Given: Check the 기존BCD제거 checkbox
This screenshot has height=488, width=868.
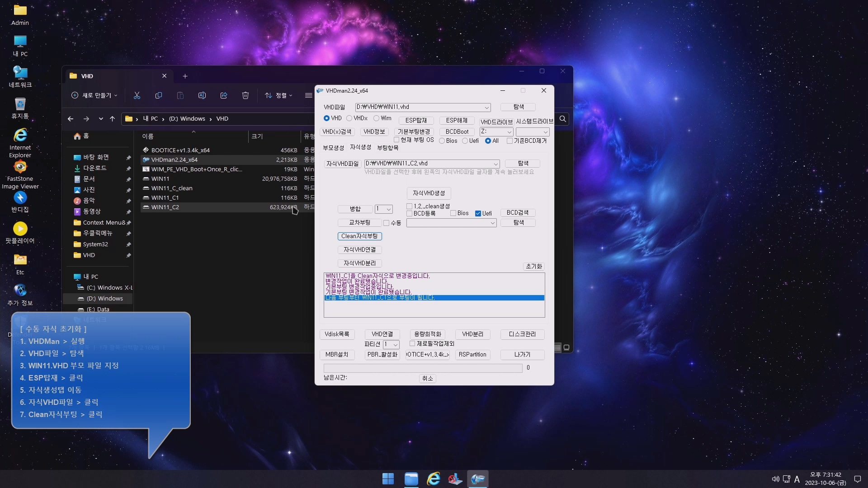Looking at the screenshot, I should pyautogui.click(x=509, y=141).
